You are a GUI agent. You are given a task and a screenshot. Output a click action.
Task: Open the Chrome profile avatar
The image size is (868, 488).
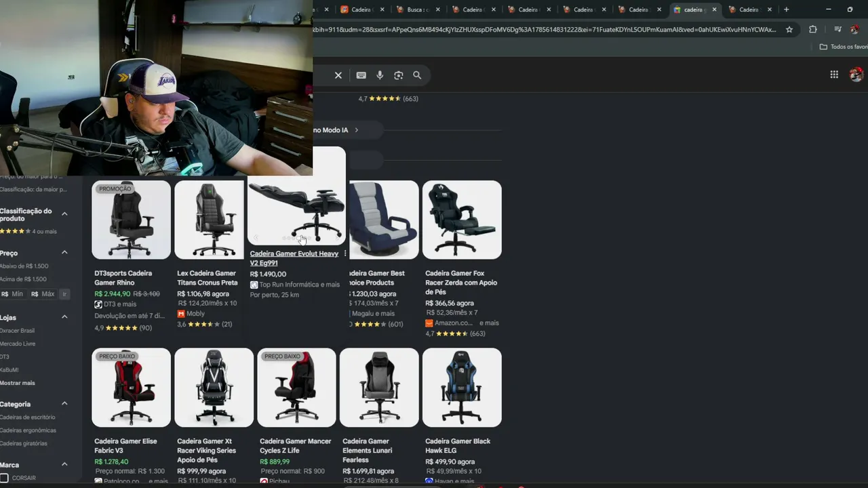pos(856,30)
